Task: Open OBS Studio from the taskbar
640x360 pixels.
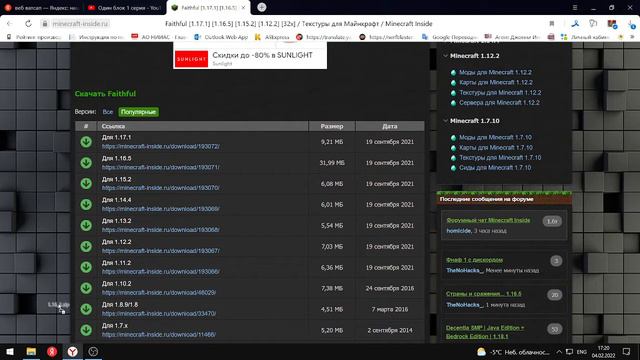Action: (x=93, y=351)
